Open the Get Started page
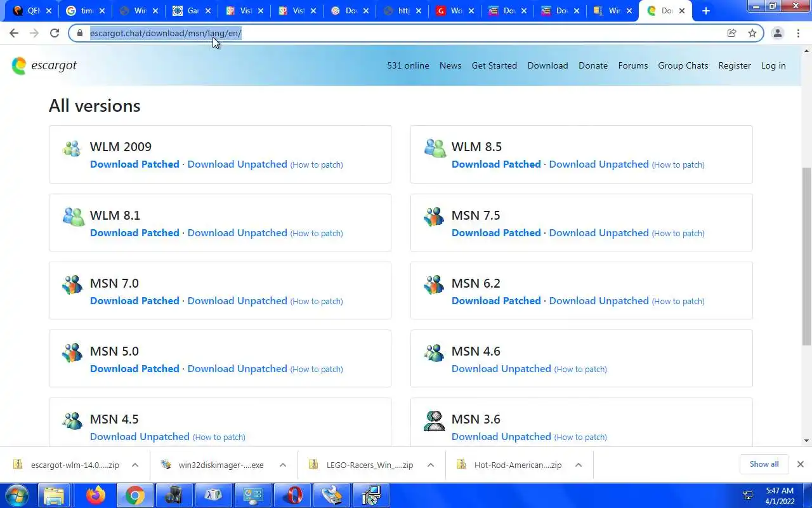Viewport: 812px width, 508px height. click(x=494, y=65)
